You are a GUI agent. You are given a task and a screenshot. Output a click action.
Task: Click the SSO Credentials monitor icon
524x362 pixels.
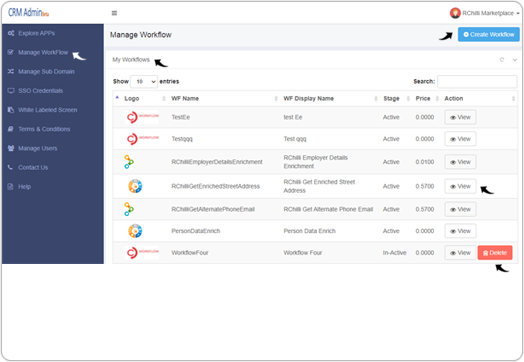11,91
